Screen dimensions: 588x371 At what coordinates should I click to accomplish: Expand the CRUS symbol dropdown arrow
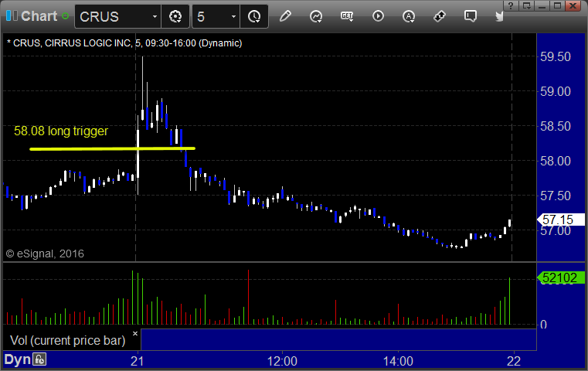click(x=155, y=16)
